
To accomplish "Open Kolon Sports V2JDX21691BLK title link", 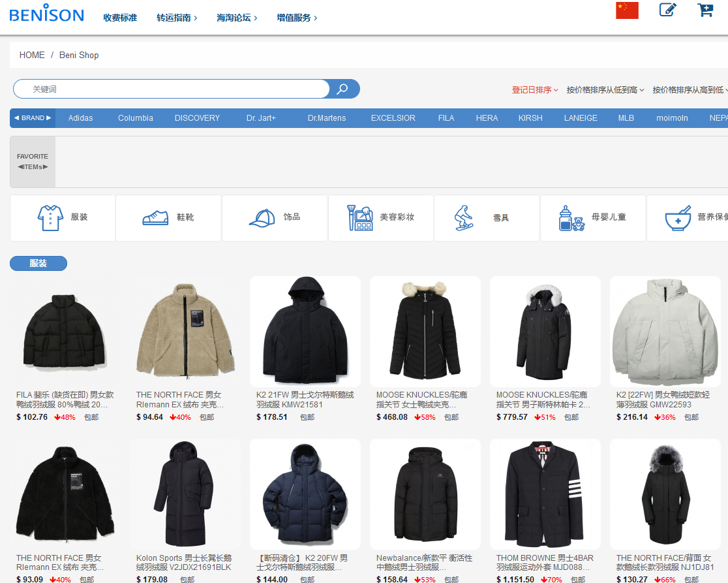I will (x=184, y=563).
